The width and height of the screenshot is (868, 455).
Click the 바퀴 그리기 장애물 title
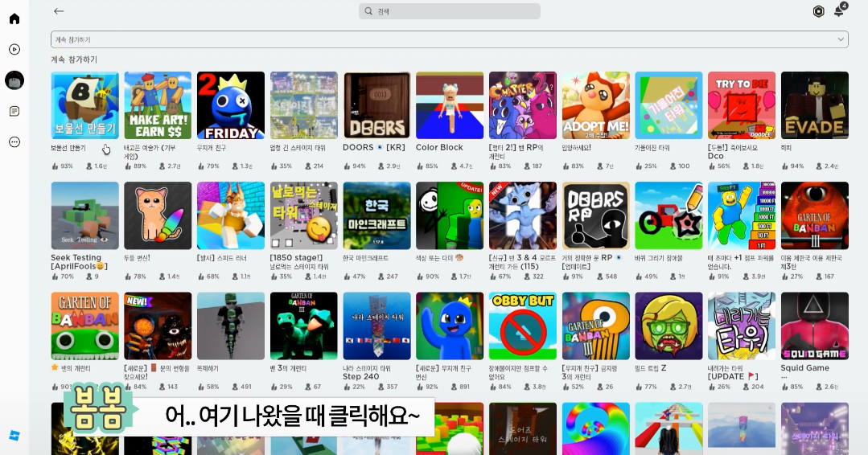click(659, 258)
